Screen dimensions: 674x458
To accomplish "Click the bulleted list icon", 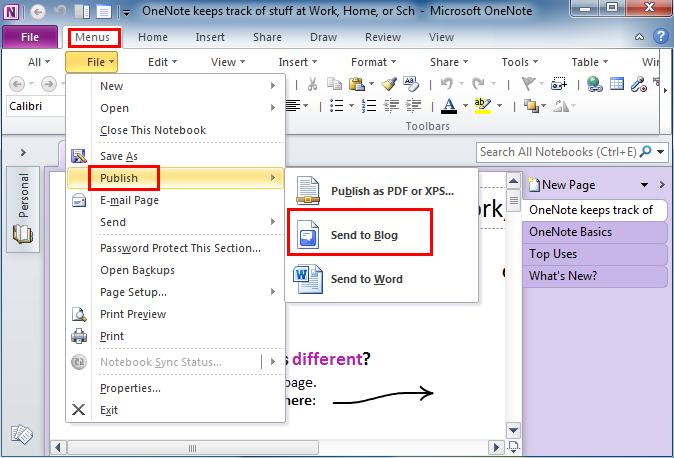I will point(336,105).
